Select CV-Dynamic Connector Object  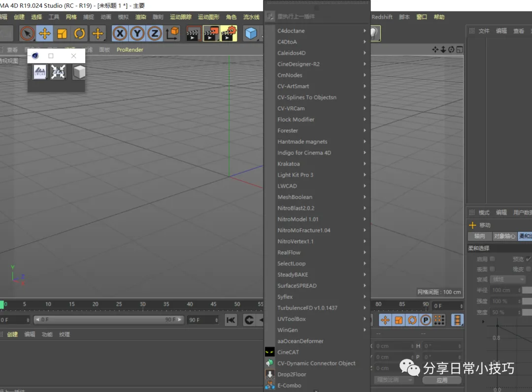(317, 363)
